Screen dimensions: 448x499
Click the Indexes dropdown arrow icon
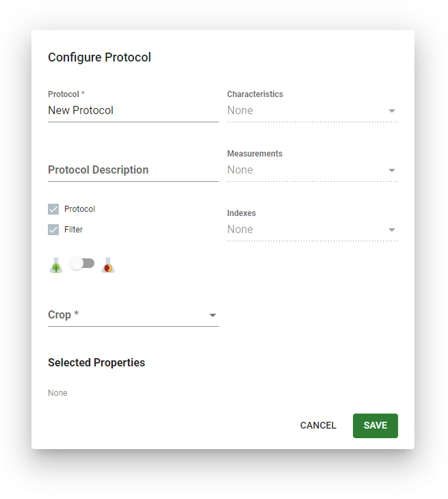coord(392,230)
